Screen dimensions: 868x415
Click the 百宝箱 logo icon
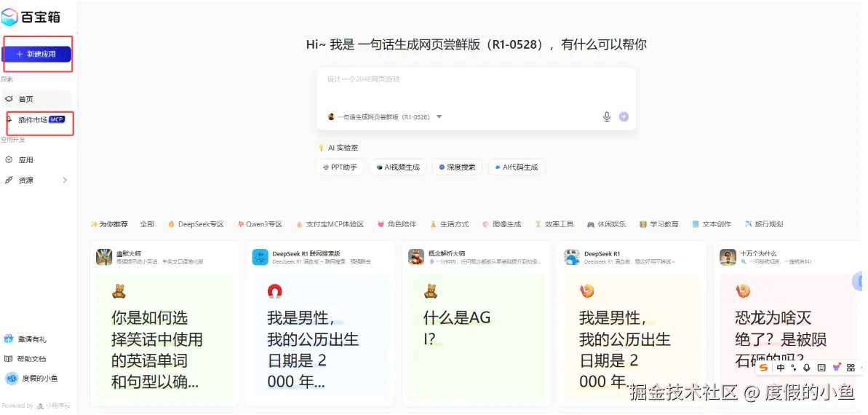tap(10, 17)
